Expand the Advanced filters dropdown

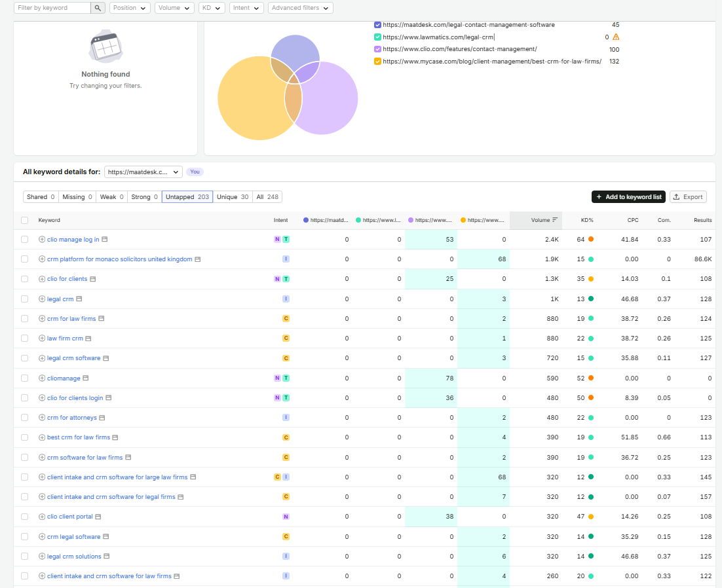pyautogui.click(x=300, y=8)
